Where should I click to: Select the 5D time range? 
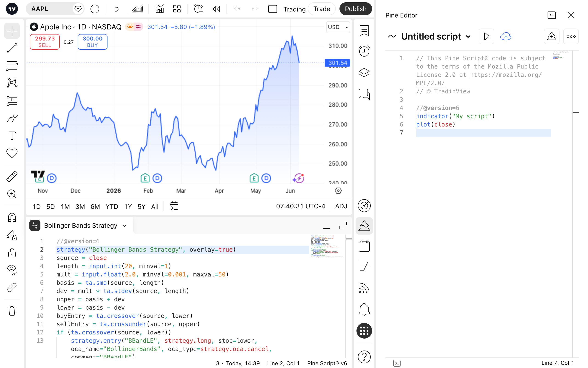coord(51,207)
